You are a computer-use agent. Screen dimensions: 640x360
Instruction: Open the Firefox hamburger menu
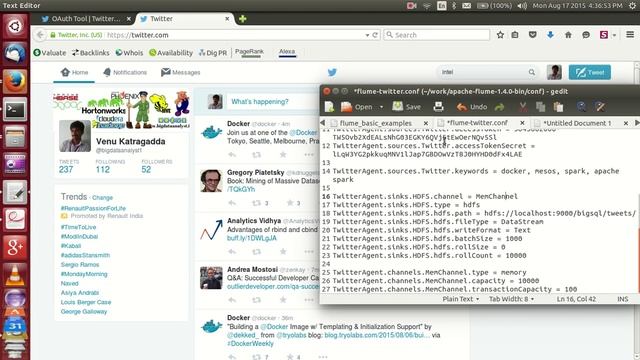(630, 35)
